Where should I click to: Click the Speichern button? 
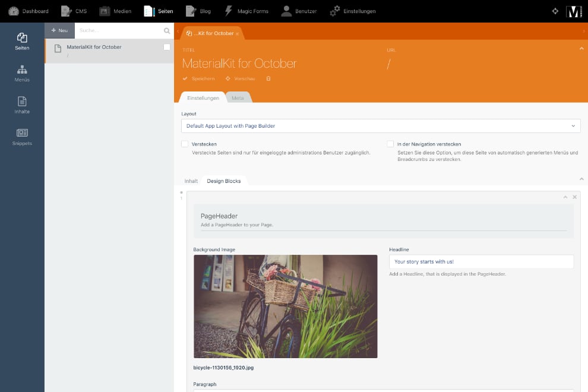199,78
